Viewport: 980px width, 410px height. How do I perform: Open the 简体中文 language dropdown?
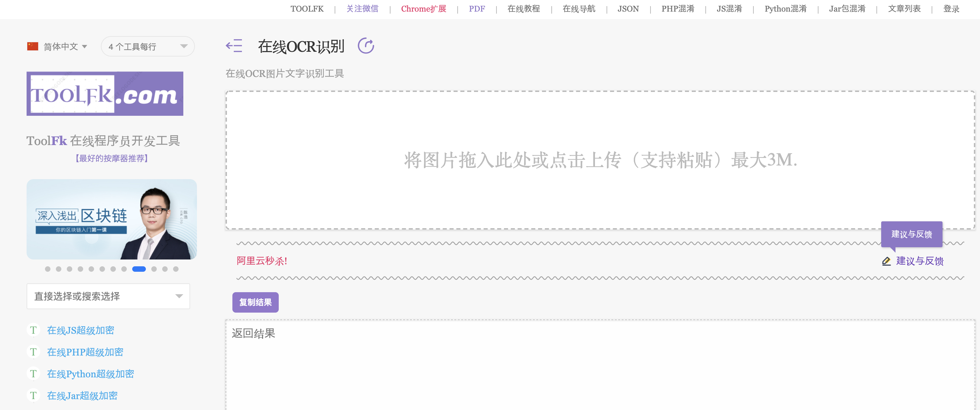(65, 46)
